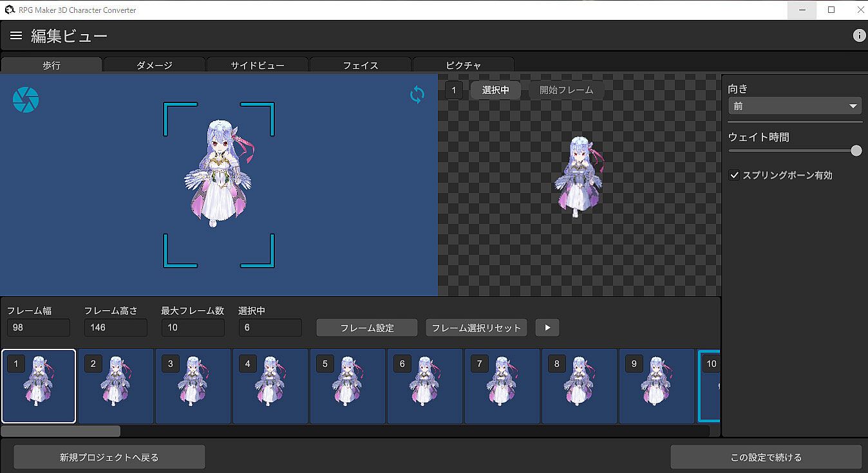Screen dimensions: 868x473
Task: Open the hamburger menu
Action: click(16, 36)
